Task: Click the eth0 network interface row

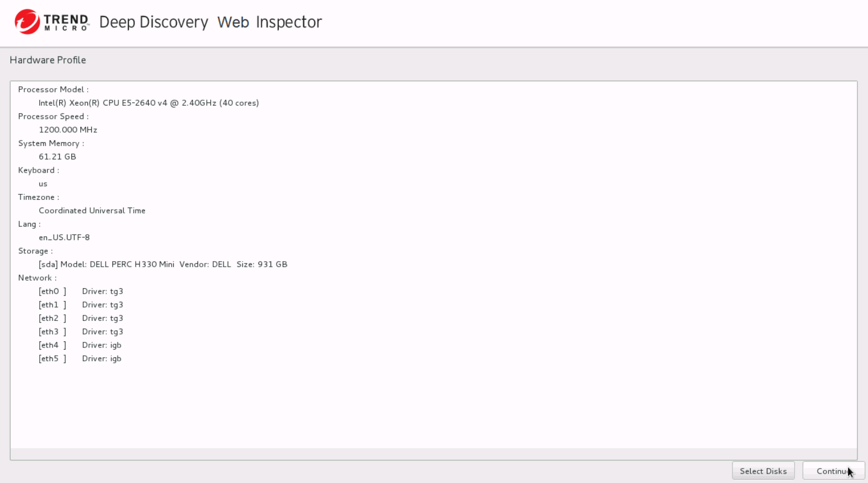Action: click(x=81, y=291)
